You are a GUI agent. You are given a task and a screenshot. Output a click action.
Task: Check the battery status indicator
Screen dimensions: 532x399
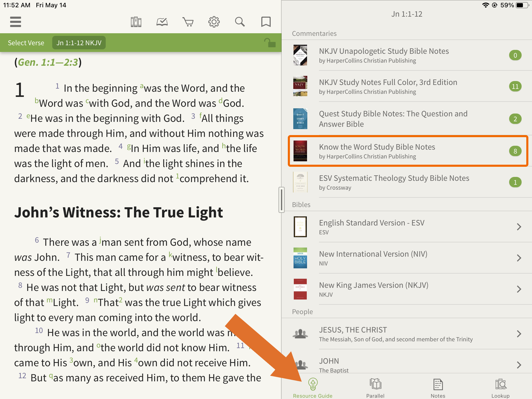pos(522,5)
